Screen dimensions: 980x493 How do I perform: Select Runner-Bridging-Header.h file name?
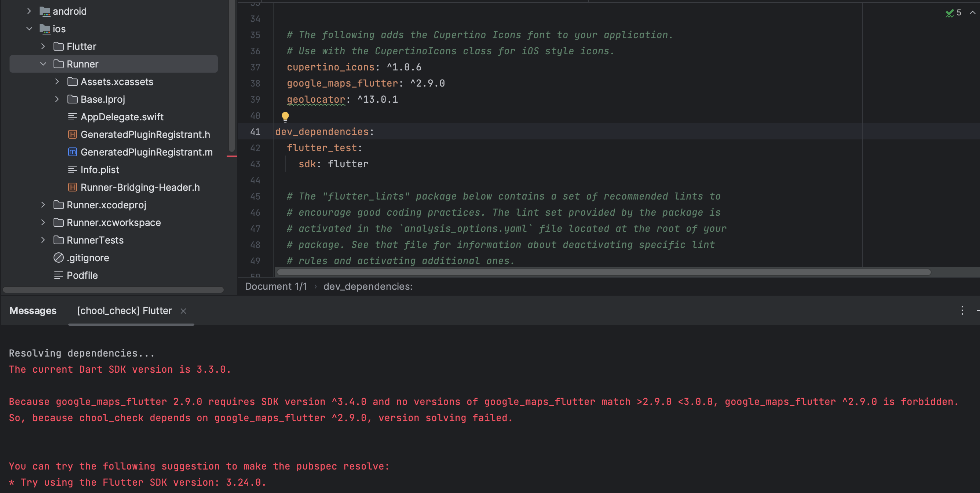coord(140,187)
